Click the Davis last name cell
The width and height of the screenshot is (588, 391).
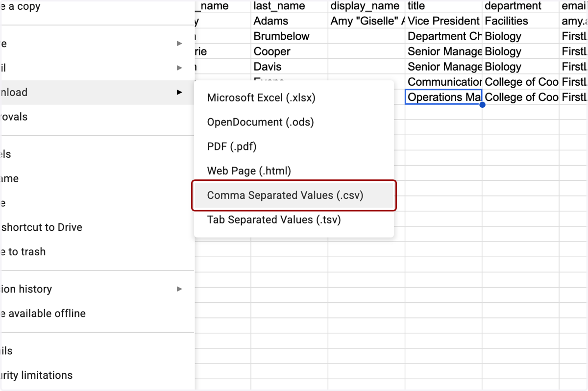click(290, 67)
